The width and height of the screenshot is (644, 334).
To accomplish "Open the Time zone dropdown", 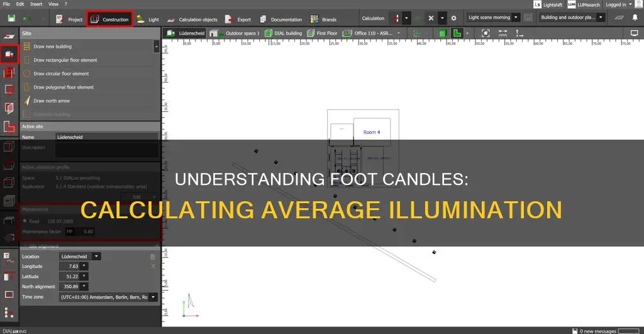I will coord(108,297).
